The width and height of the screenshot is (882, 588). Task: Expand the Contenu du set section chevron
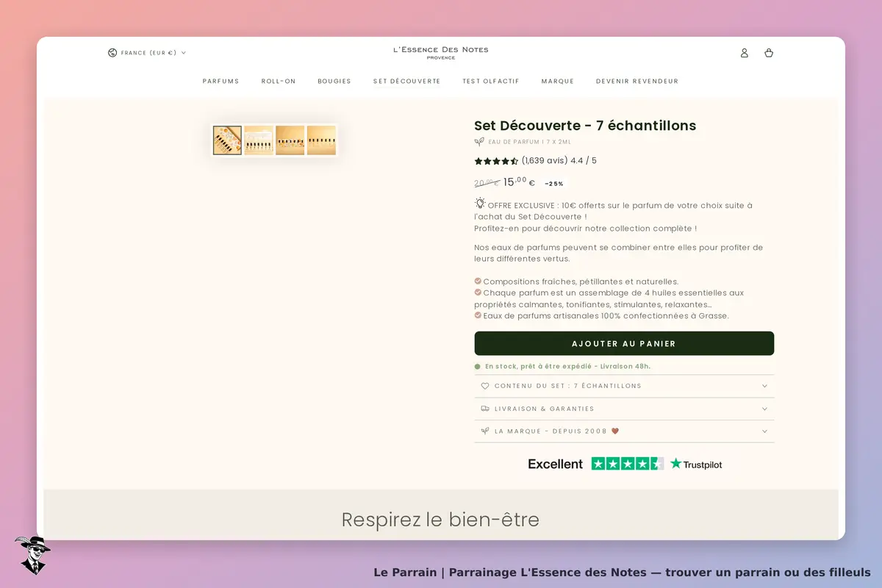(x=764, y=386)
